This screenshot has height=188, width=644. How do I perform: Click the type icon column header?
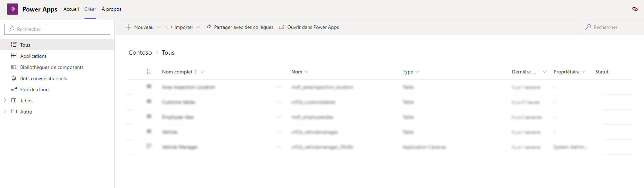point(149,72)
